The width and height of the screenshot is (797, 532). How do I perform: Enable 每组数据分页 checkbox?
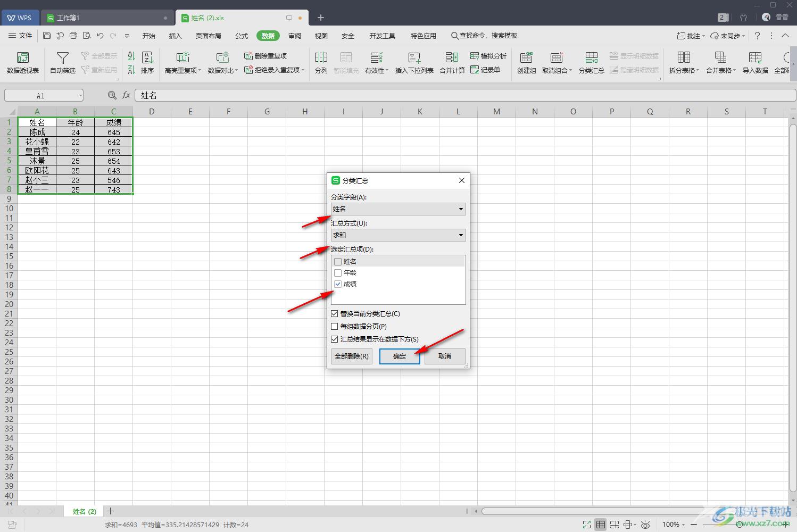pyautogui.click(x=335, y=327)
